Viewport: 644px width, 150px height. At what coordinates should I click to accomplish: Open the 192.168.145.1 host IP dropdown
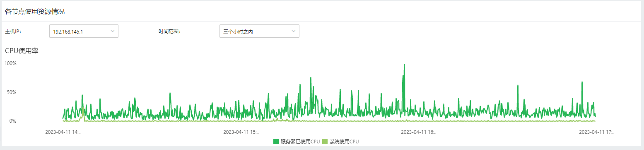(84, 31)
